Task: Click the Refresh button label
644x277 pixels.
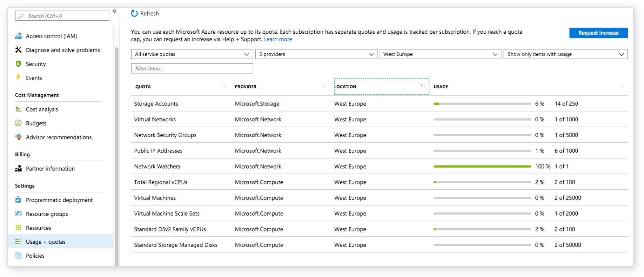Action: pos(149,13)
